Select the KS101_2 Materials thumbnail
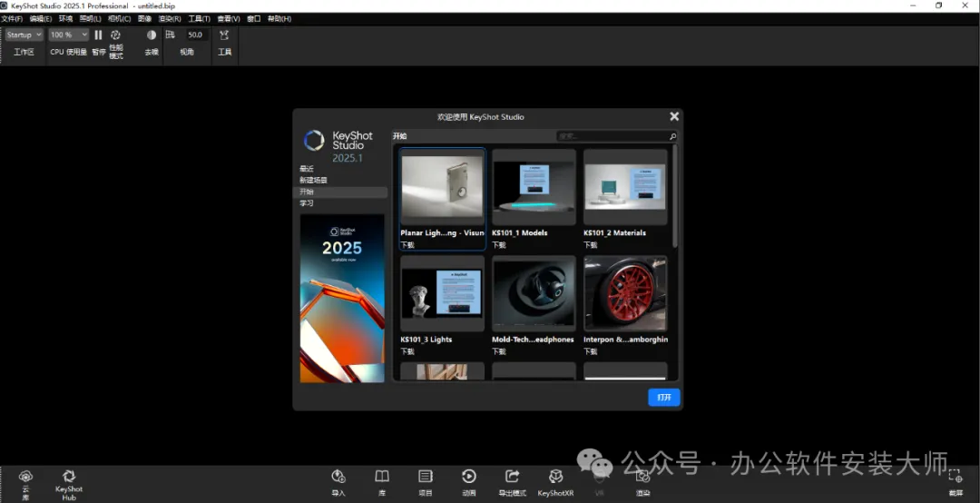 click(x=625, y=188)
